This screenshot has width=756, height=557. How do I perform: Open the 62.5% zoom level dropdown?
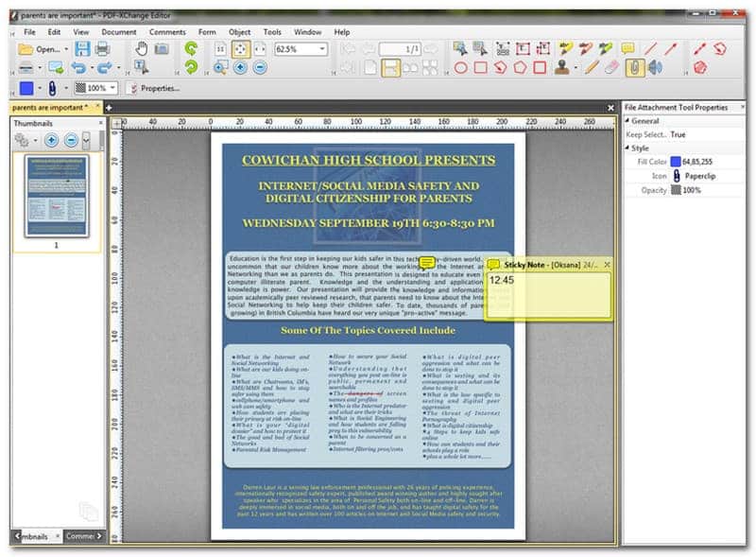322,49
